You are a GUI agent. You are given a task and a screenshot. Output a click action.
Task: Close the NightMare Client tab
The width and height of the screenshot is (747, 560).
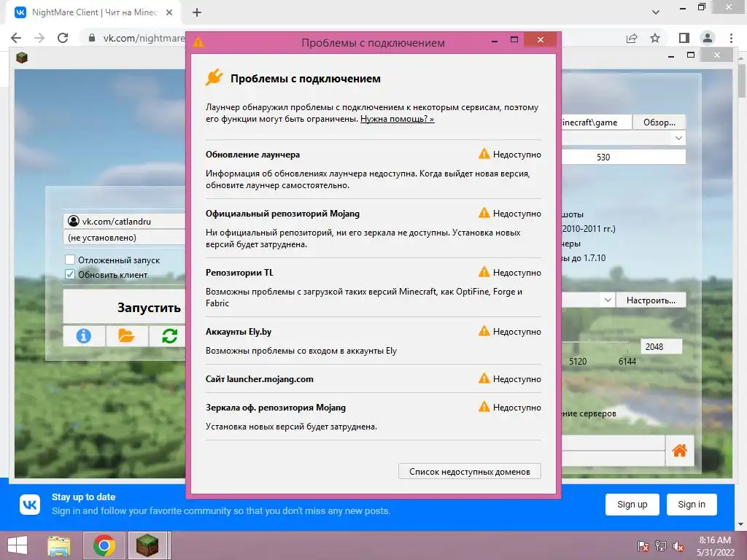tap(169, 12)
